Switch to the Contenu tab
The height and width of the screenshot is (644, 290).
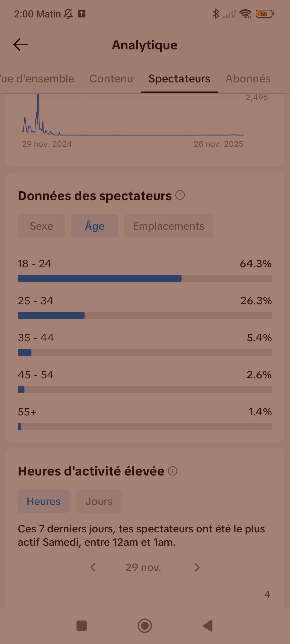(x=111, y=79)
